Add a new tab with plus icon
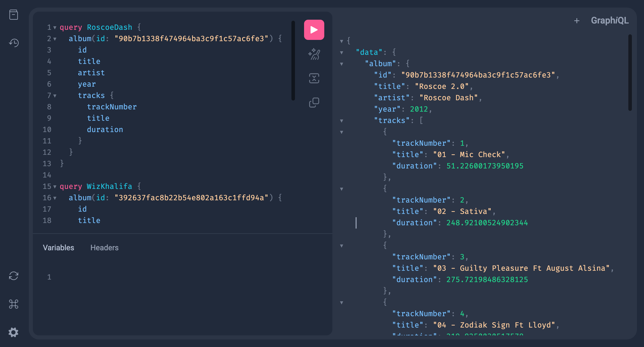The height and width of the screenshot is (347, 644). click(x=577, y=21)
